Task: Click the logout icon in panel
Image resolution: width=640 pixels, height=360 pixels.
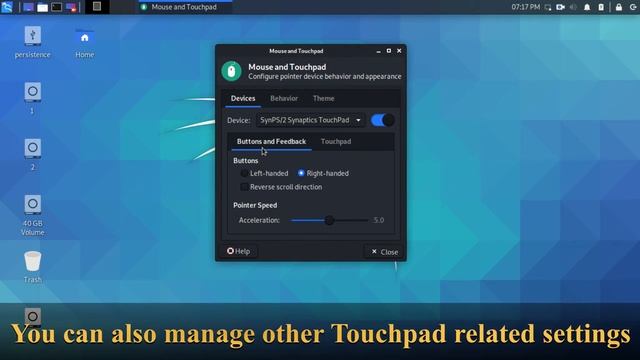Action: click(633, 7)
